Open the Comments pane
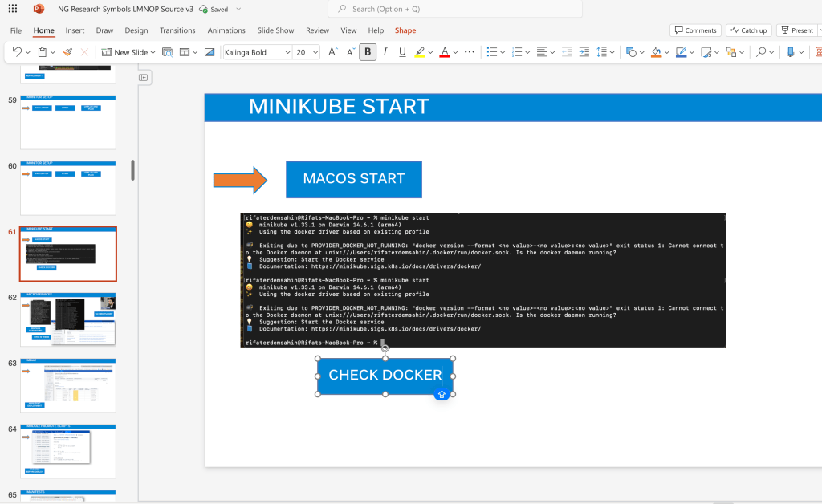Viewport: 822px width, 504px height. [696, 30]
